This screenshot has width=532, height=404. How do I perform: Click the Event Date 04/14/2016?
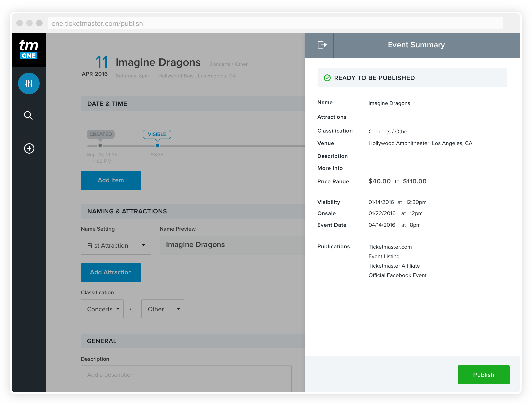382,225
